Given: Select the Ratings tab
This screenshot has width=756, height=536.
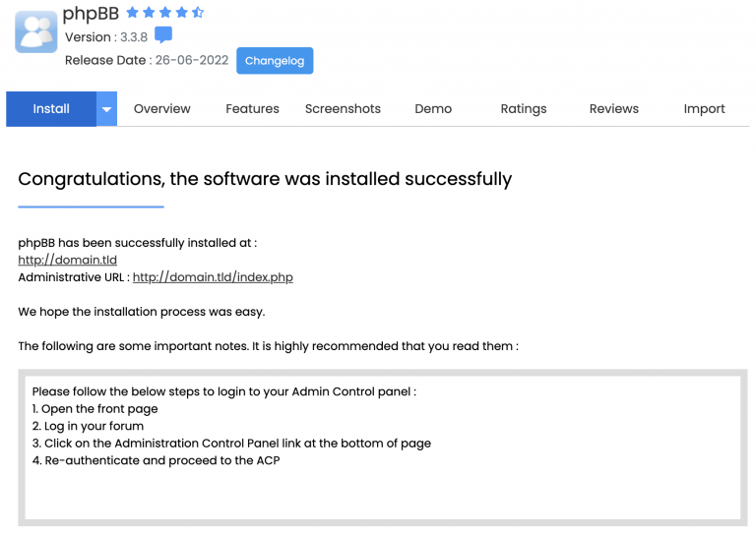Looking at the screenshot, I should point(524,109).
